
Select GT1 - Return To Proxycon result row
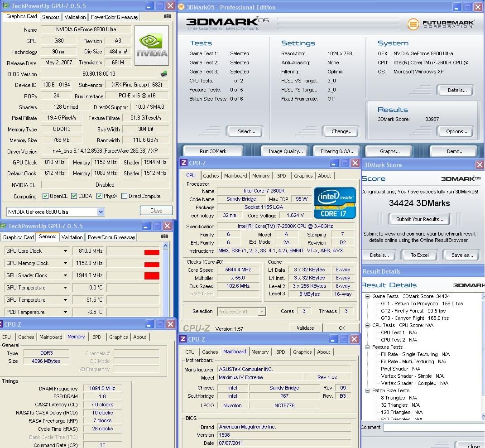point(422,303)
